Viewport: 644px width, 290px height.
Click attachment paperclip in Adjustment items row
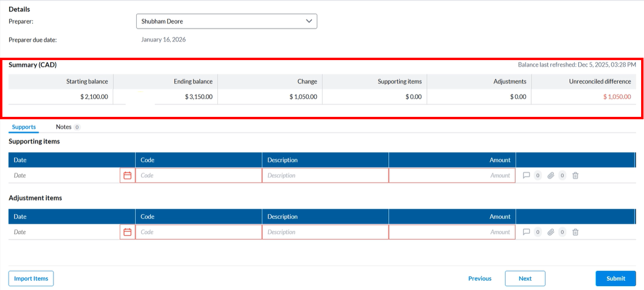pos(551,232)
